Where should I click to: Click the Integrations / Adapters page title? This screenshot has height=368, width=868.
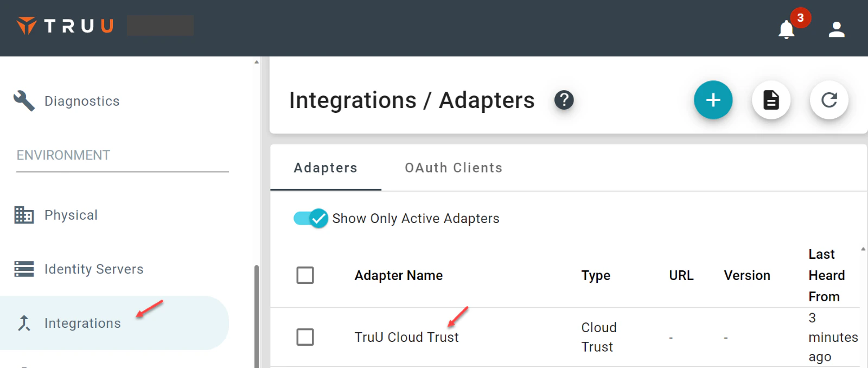(412, 100)
